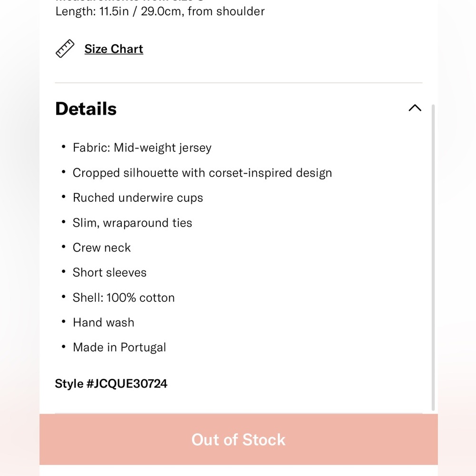The image size is (476, 476).
Task: Open the Size Chart link
Action: 114,49
